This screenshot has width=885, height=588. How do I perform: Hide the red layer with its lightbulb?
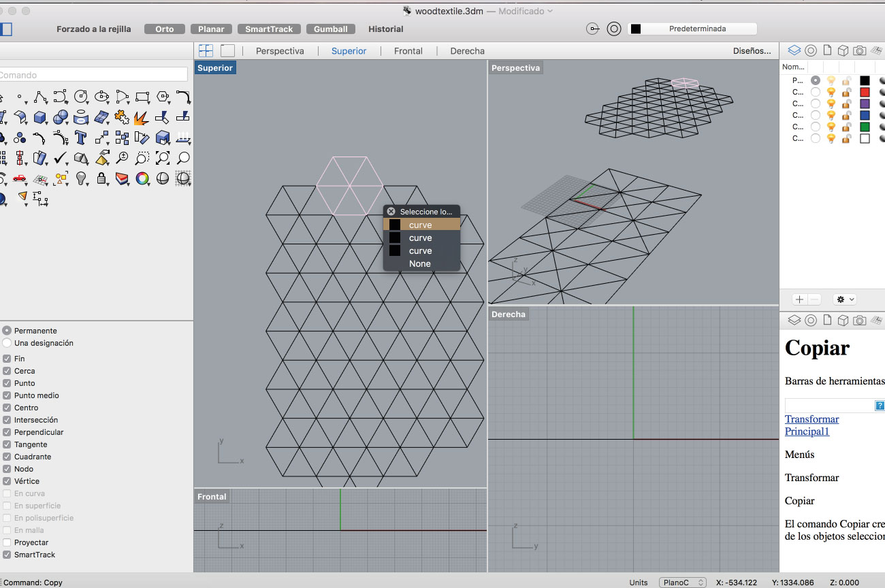[x=831, y=92]
